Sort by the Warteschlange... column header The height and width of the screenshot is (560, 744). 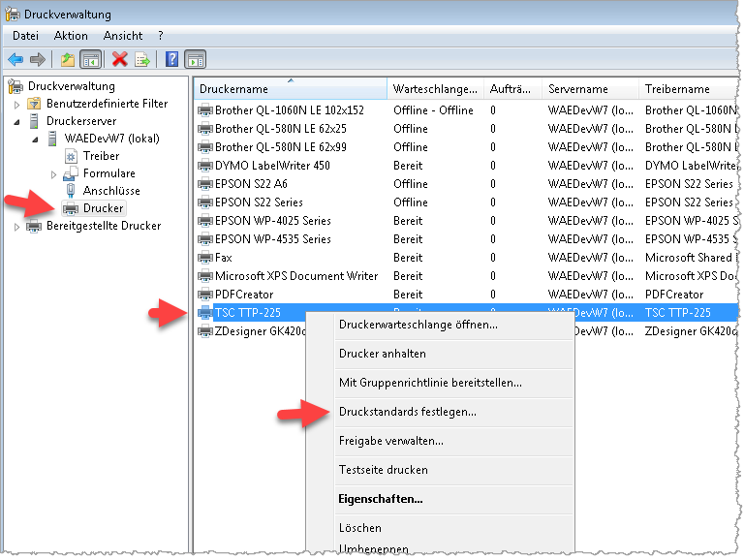pos(436,89)
